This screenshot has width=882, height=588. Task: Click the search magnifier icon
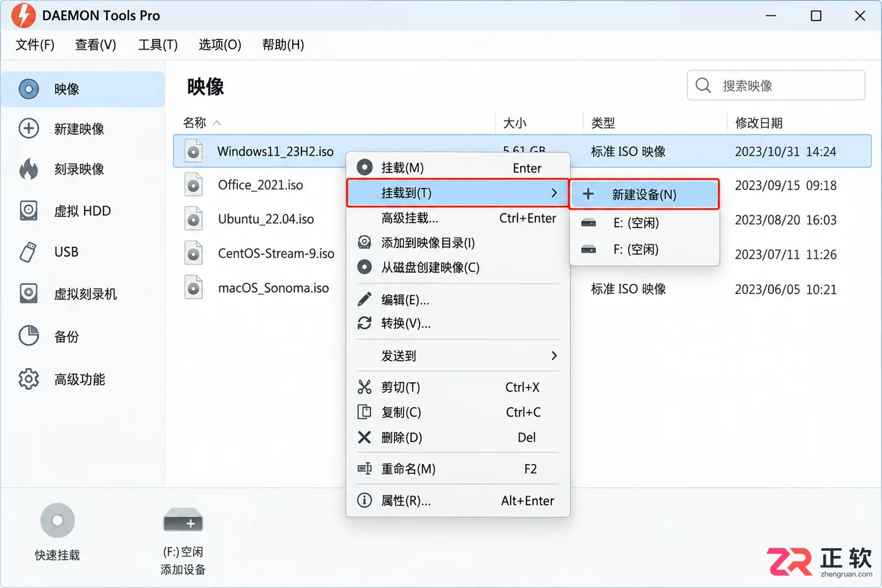click(x=704, y=85)
